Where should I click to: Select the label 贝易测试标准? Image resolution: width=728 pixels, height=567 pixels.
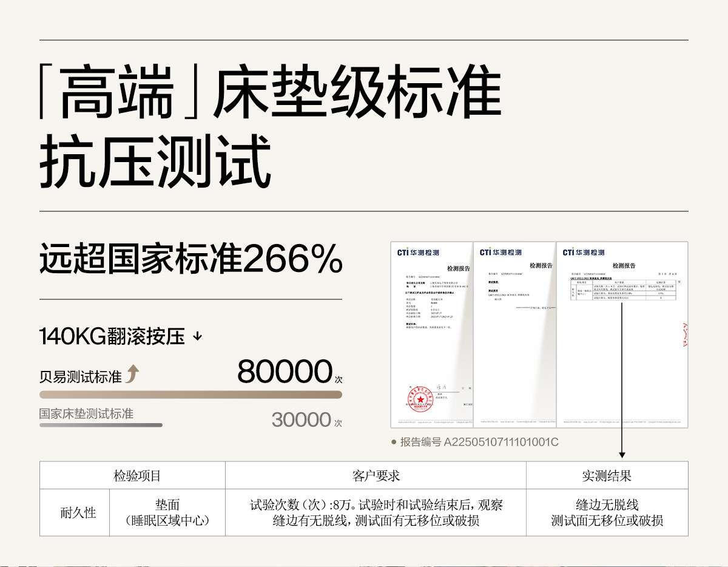[x=81, y=377]
